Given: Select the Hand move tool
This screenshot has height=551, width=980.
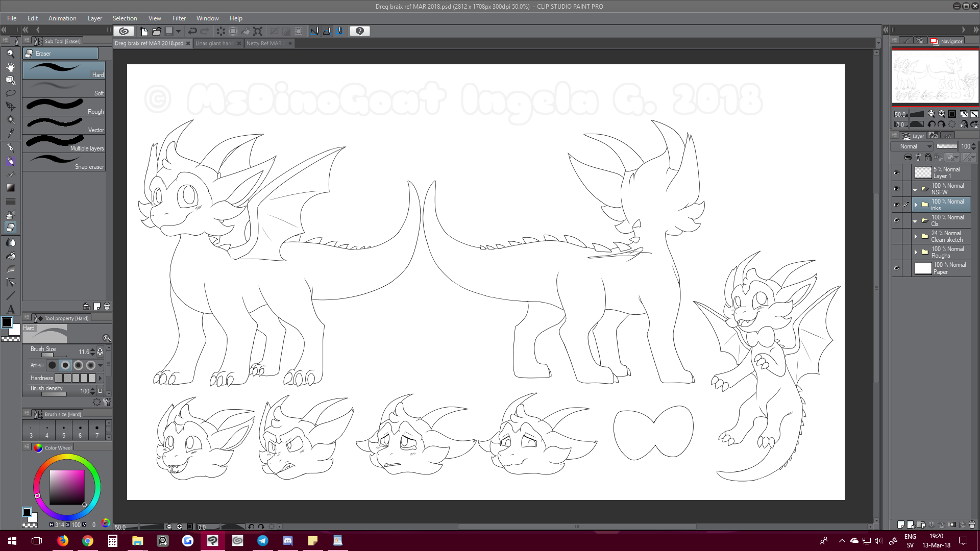Looking at the screenshot, I should [x=10, y=67].
